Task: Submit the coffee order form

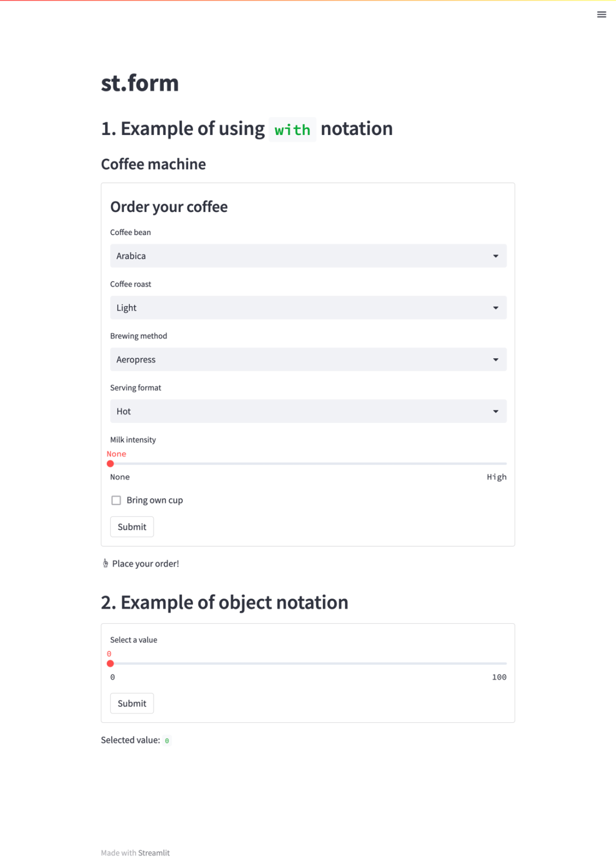Action: click(132, 527)
